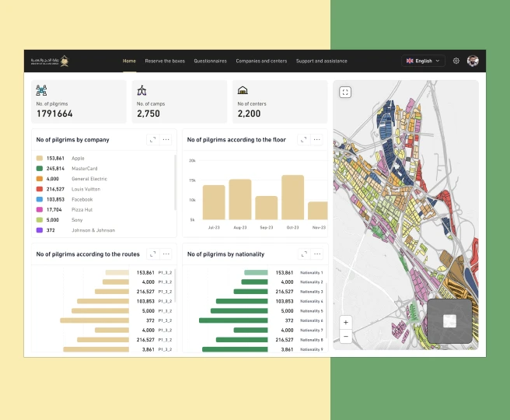Click the Sony light green swatch
Screen dimensions: 510x420
[40, 220]
